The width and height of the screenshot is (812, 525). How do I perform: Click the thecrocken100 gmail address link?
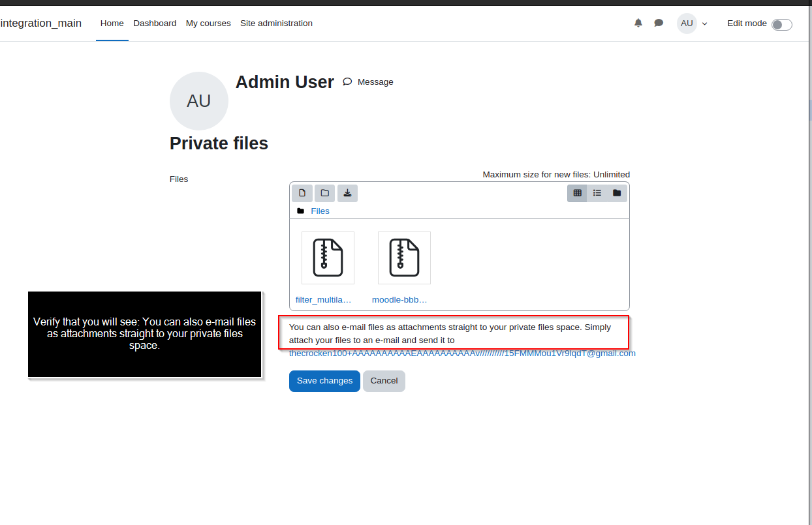tap(462, 353)
